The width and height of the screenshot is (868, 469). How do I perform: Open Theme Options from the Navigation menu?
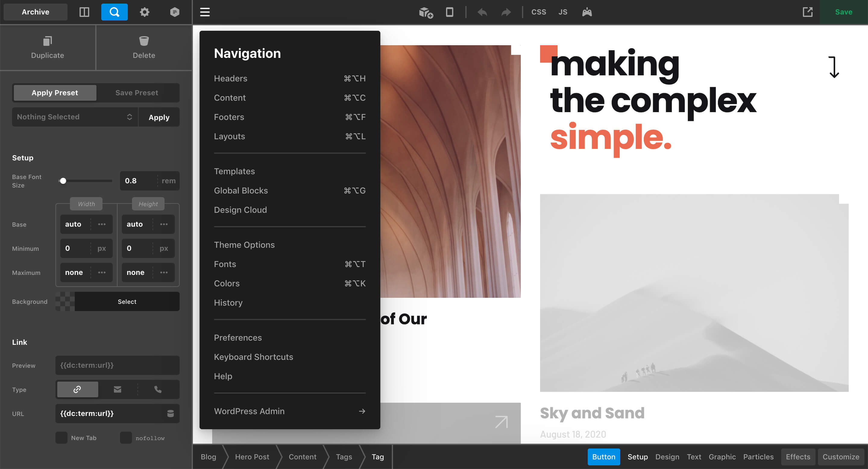[244, 245]
